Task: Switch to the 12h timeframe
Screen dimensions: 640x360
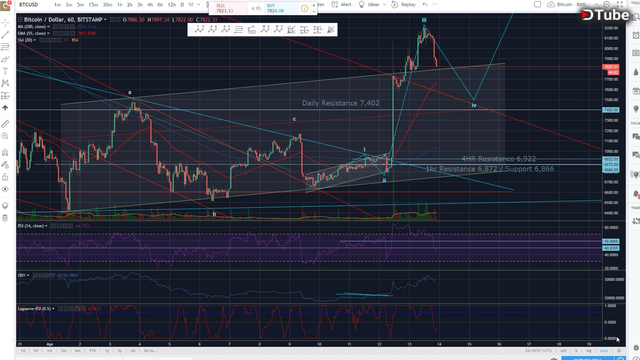Action: pos(172,4)
